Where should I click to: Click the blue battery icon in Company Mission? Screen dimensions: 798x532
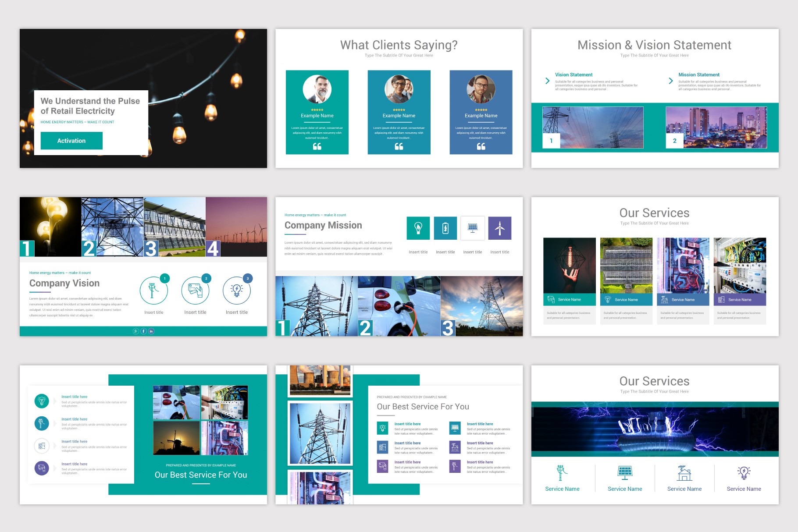tap(445, 228)
